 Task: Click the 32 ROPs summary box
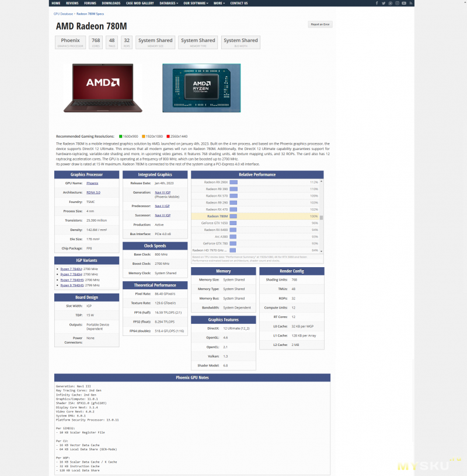(x=127, y=42)
